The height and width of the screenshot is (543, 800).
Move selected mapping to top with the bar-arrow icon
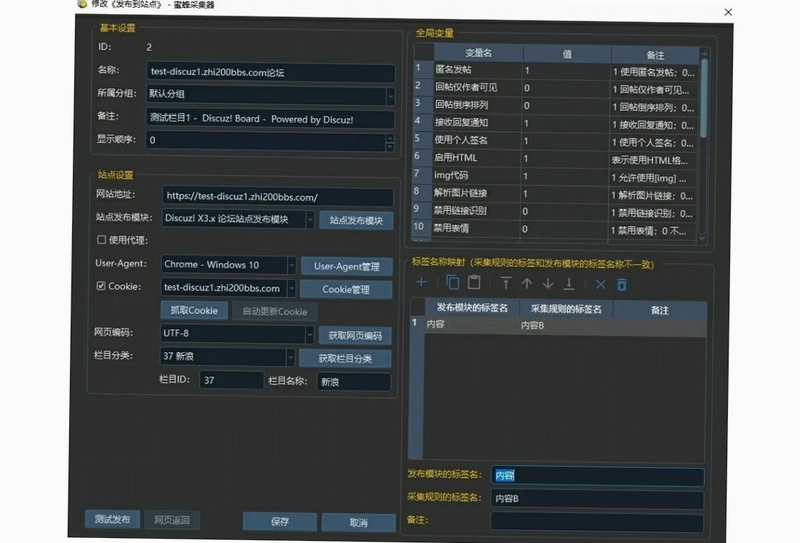(x=506, y=283)
